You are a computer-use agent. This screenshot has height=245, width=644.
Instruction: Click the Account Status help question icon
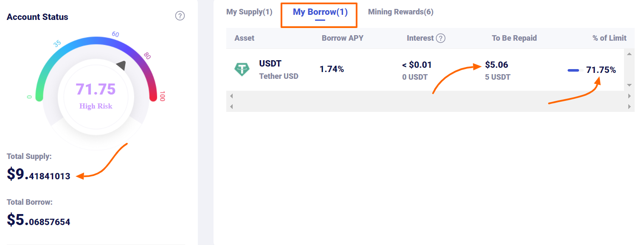[x=180, y=16]
